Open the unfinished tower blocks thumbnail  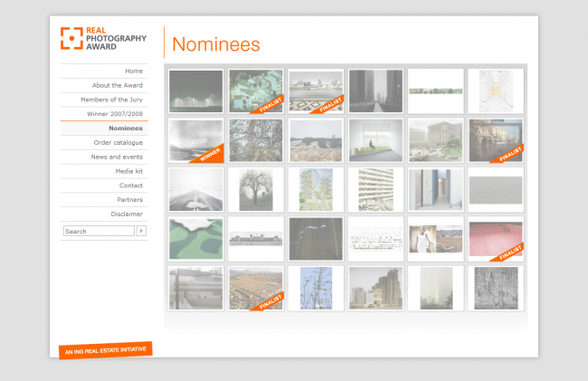[x=375, y=289]
